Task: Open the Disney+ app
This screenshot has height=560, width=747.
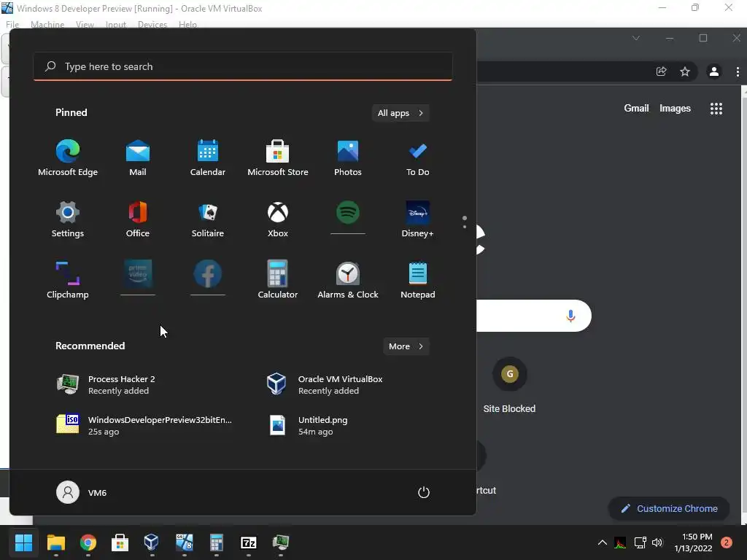Action: click(418, 219)
